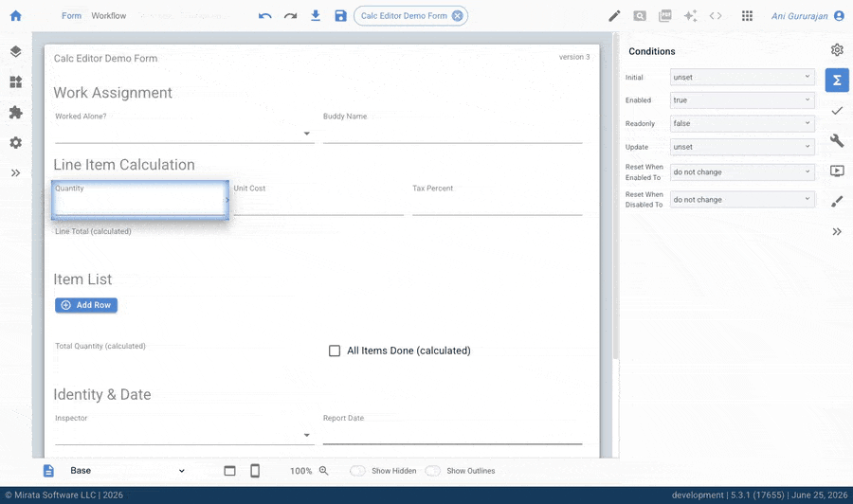The image size is (853, 504).
Task: Check All Items Done (calculated) checkbox
Action: [x=335, y=351]
